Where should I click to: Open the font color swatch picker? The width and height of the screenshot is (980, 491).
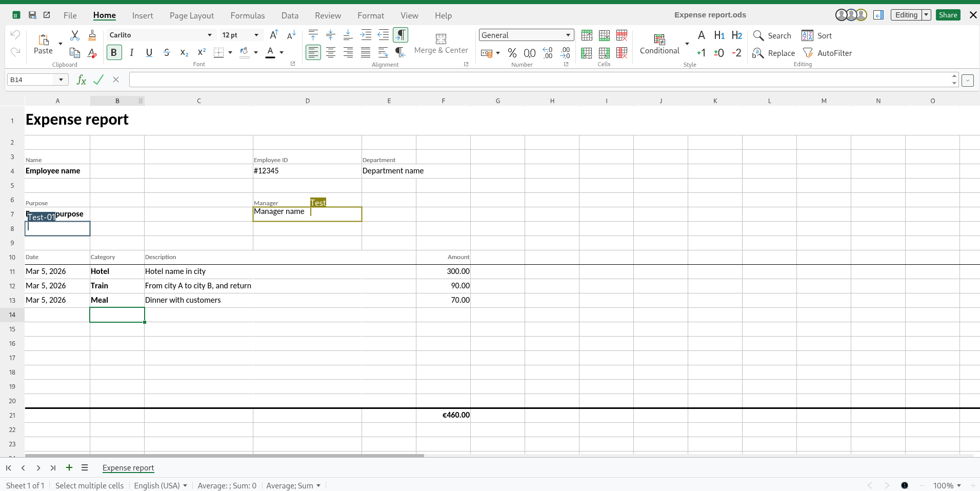pyautogui.click(x=282, y=53)
